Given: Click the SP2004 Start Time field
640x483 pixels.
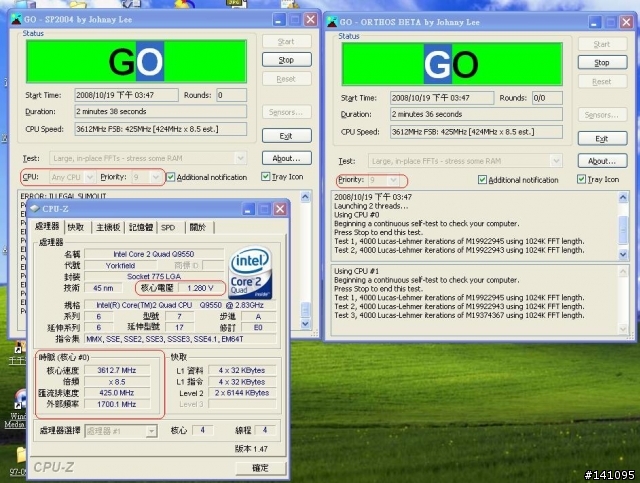Looking at the screenshot, I should coord(126,95).
